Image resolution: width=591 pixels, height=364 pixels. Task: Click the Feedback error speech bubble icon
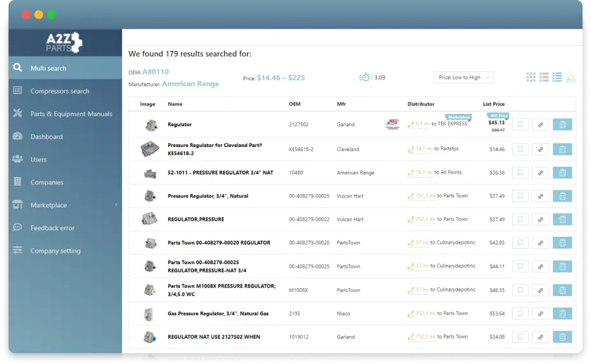click(x=17, y=227)
